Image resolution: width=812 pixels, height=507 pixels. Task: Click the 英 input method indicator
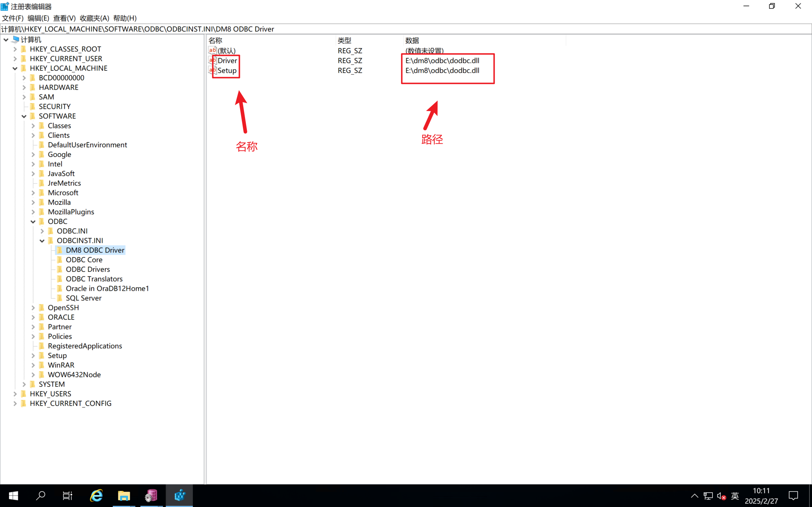pyautogui.click(x=735, y=496)
